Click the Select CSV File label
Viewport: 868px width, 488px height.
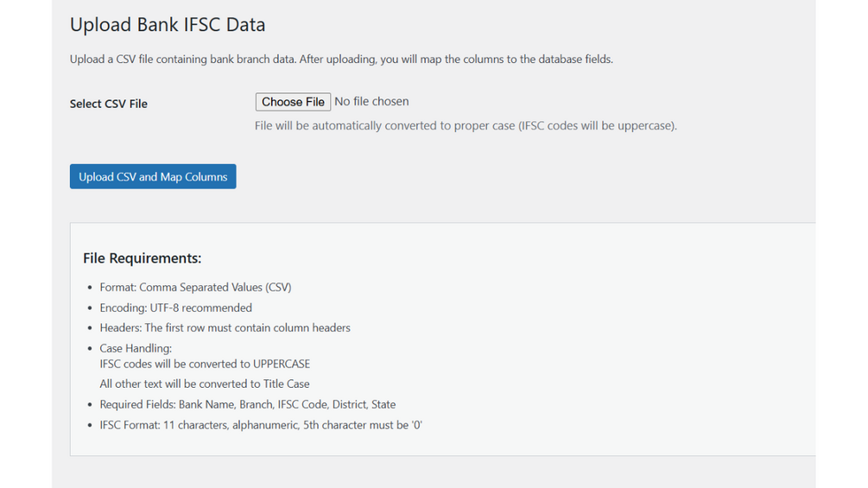[109, 104]
